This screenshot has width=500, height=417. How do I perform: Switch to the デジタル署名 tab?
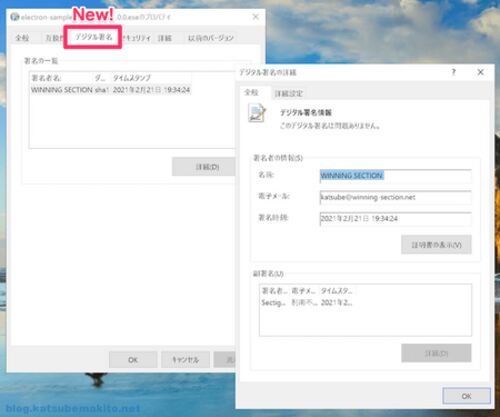tap(93, 37)
